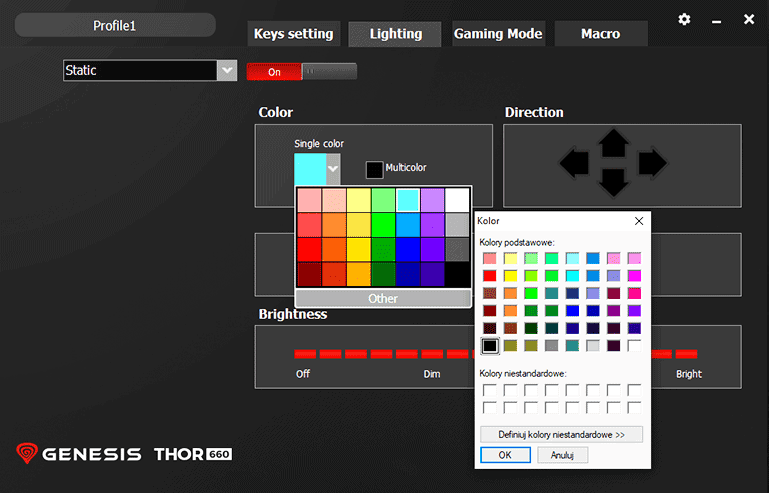Switch to the Lighting tab
The height and width of the screenshot is (493, 769).
coord(395,34)
